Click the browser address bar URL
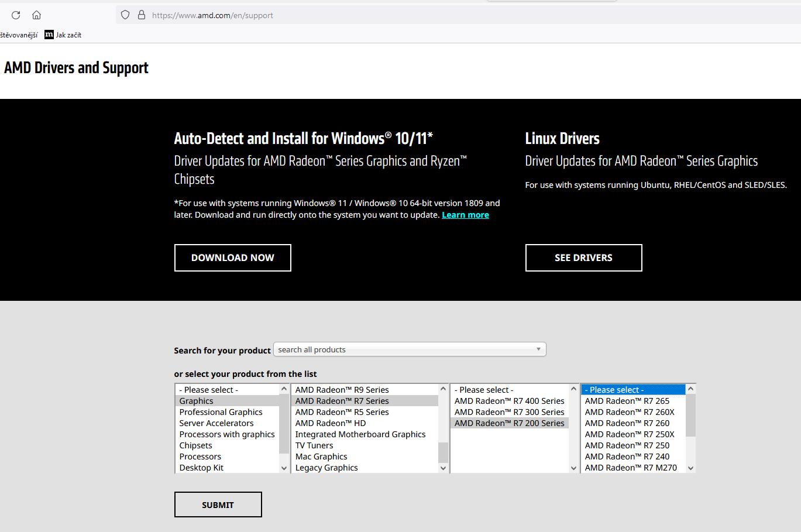This screenshot has height=532, width=801. coord(212,15)
